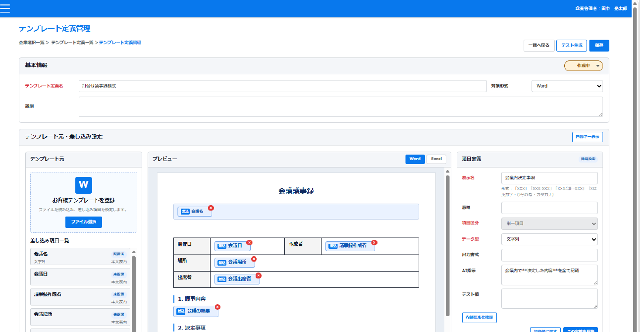Select the 会議場所 tag in preview
Viewport: 644px width, 332px height.
click(234, 263)
